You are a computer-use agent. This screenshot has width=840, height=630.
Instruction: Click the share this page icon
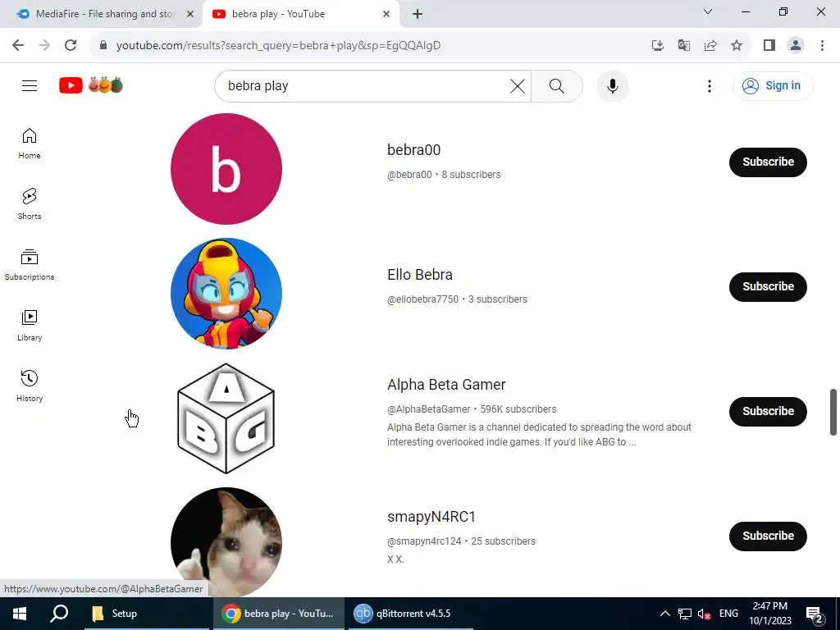(710, 45)
